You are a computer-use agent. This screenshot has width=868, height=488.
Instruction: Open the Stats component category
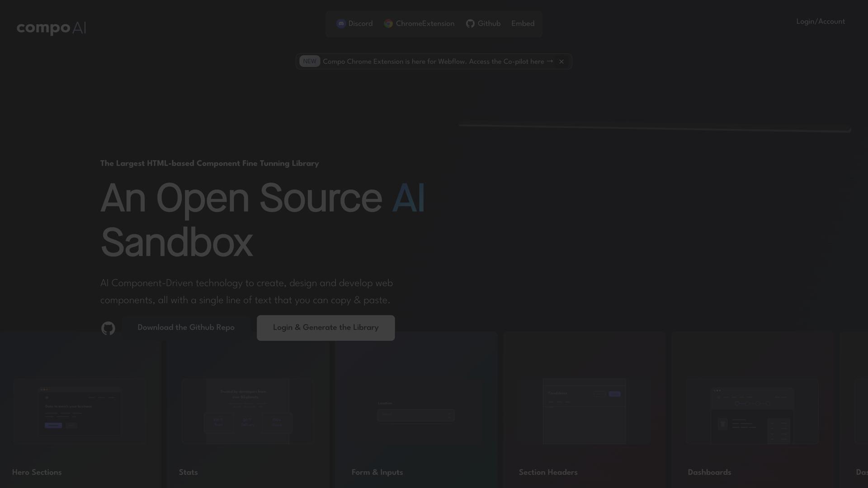click(x=248, y=411)
